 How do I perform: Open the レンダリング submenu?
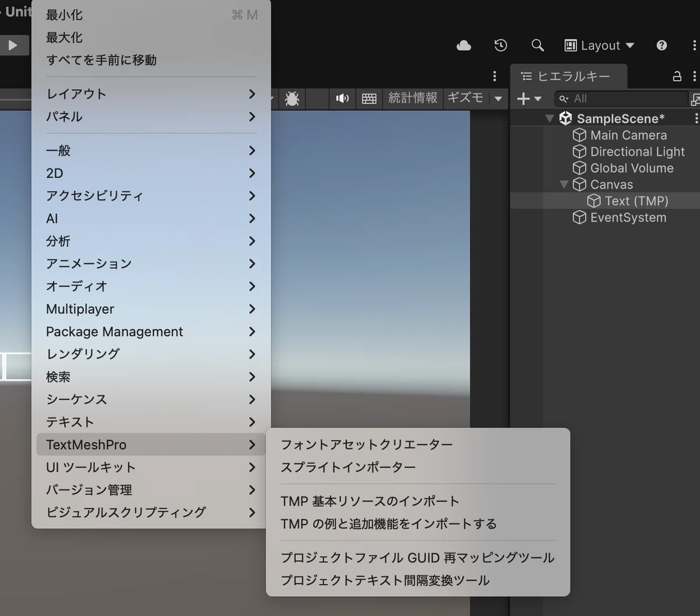[152, 354]
